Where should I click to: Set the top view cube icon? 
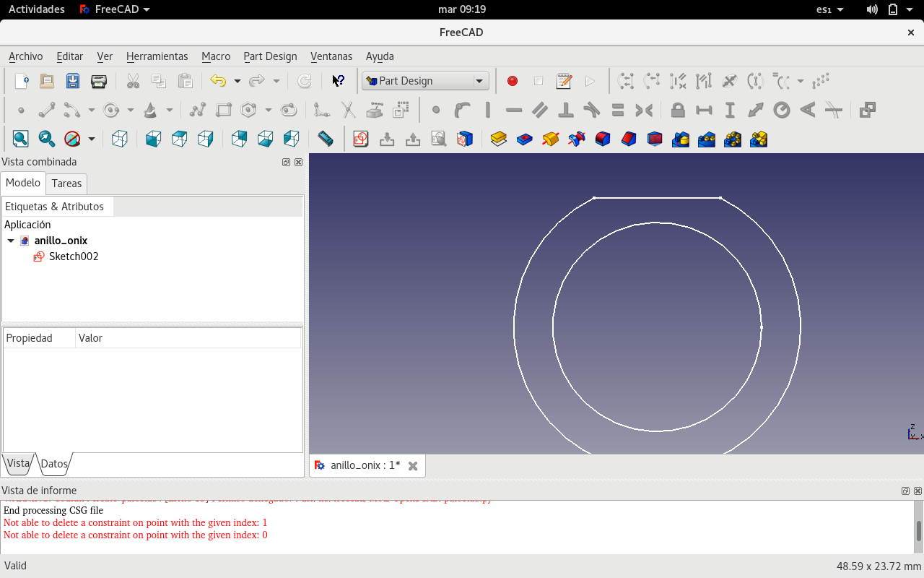pos(179,139)
